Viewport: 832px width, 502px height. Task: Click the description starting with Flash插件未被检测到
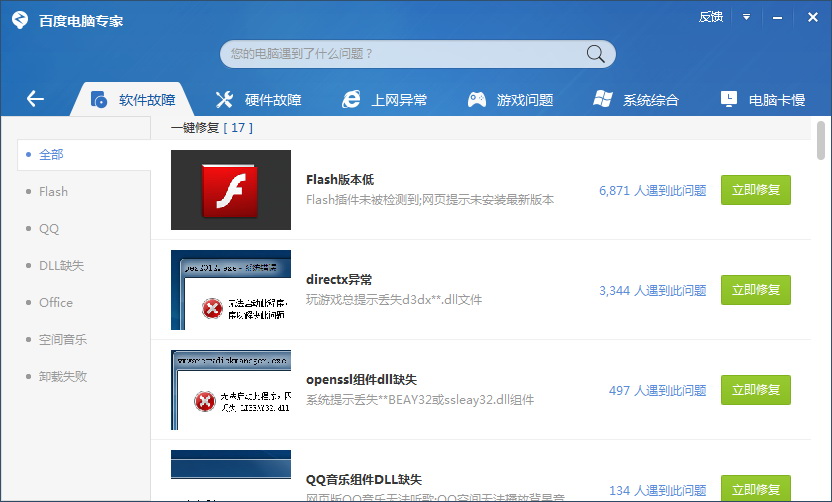tap(430, 200)
